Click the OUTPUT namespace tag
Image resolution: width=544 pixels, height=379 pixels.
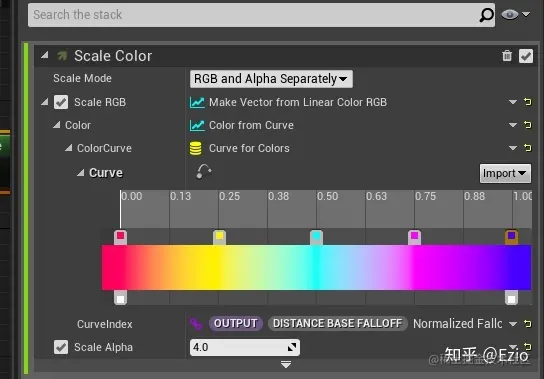[236, 323]
